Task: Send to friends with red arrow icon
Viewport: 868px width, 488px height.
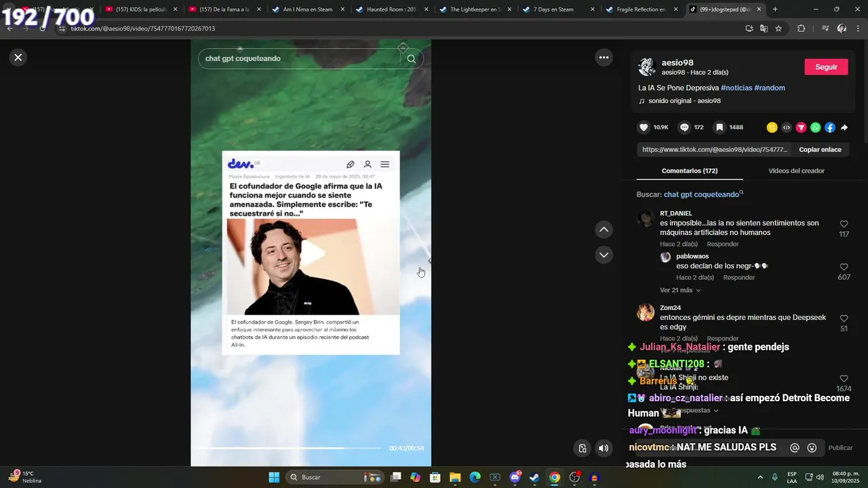Action: 801,127
